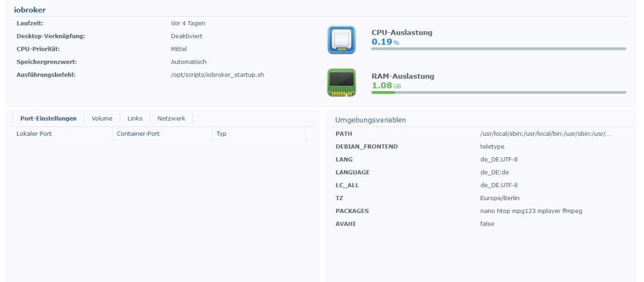Switch to the Netzwerk tab
The width and height of the screenshot is (644, 282).
click(x=171, y=119)
